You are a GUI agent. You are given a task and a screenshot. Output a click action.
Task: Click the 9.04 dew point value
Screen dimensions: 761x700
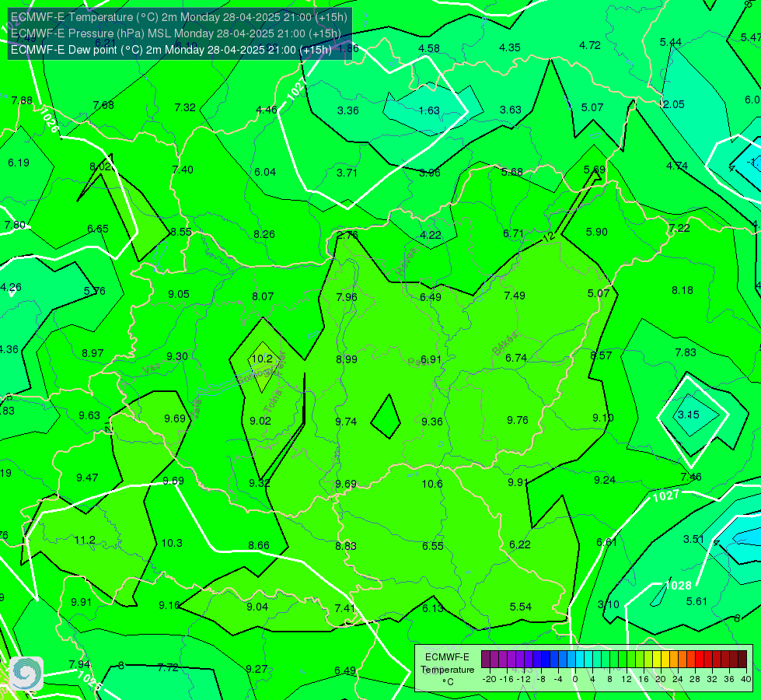[x=257, y=607]
